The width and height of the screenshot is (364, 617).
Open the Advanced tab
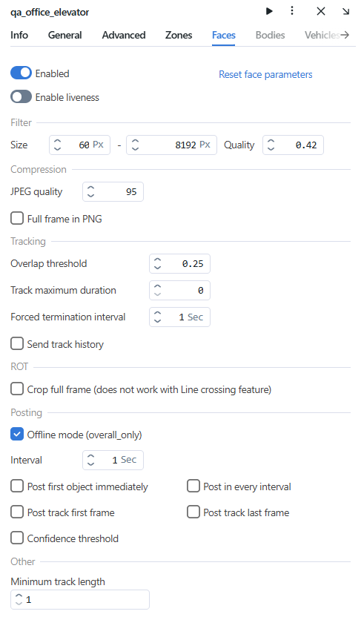[x=124, y=35]
